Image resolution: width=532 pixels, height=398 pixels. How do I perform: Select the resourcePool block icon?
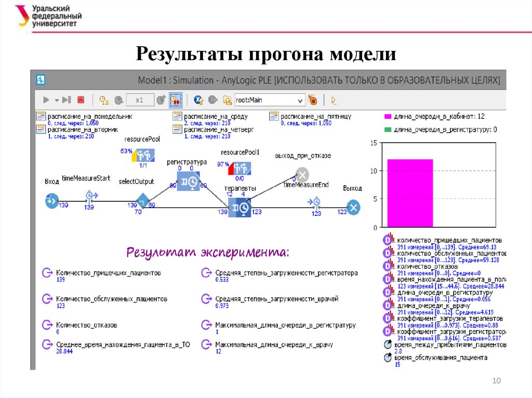click(142, 155)
